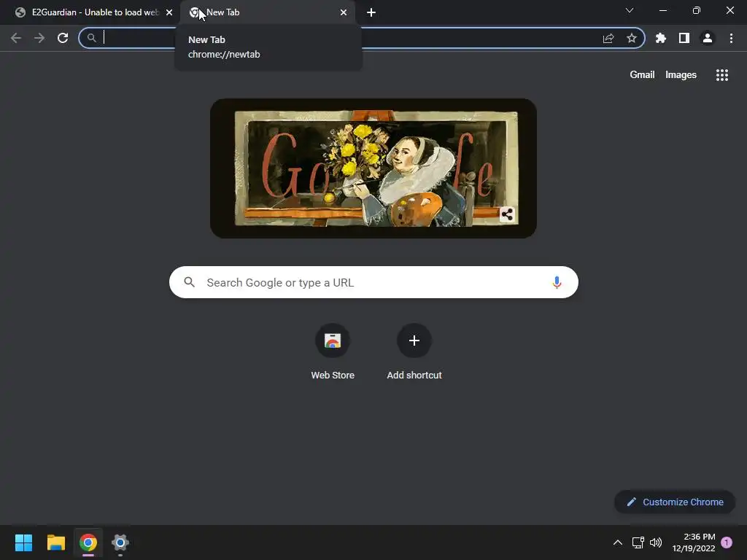Open the Chrome three-dot menu
Image resolution: width=747 pixels, height=560 pixels.
click(x=731, y=38)
